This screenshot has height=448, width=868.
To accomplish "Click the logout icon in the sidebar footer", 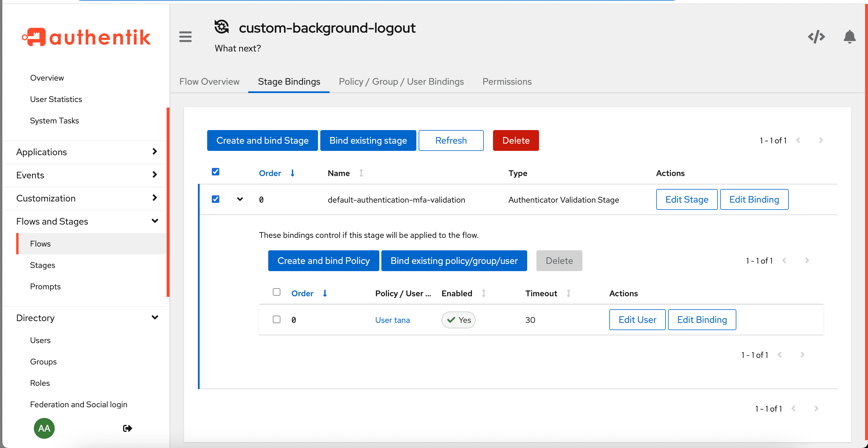I will [127, 428].
